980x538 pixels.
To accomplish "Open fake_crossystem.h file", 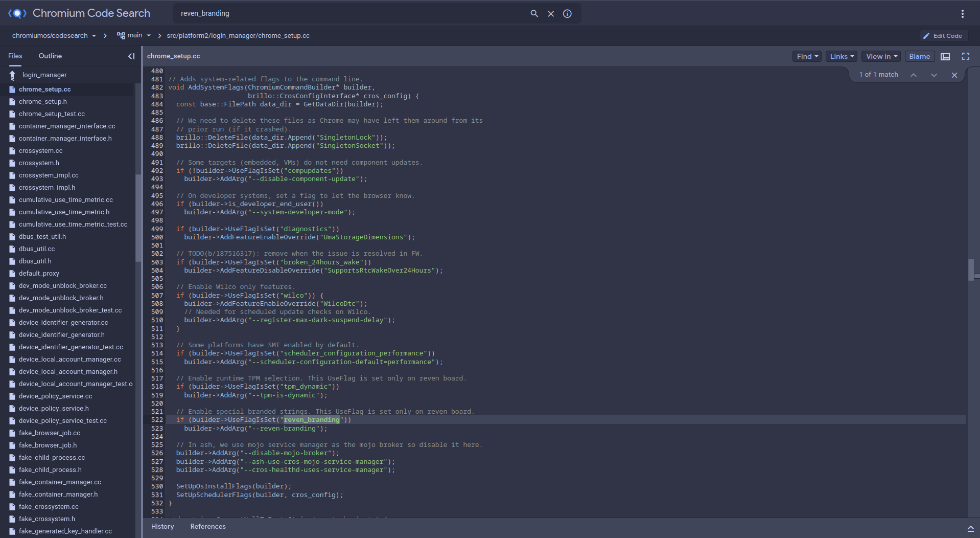I will [47, 519].
